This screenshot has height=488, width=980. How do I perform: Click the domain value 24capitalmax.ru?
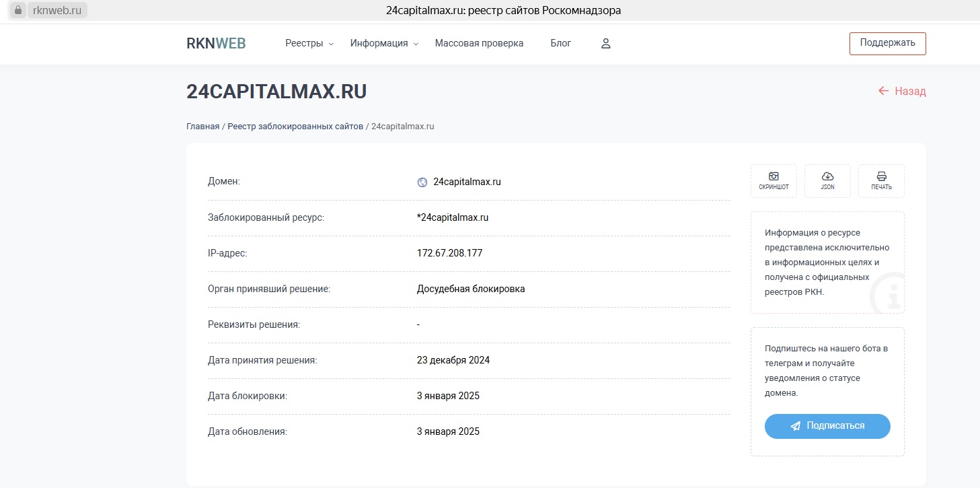click(467, 182)
